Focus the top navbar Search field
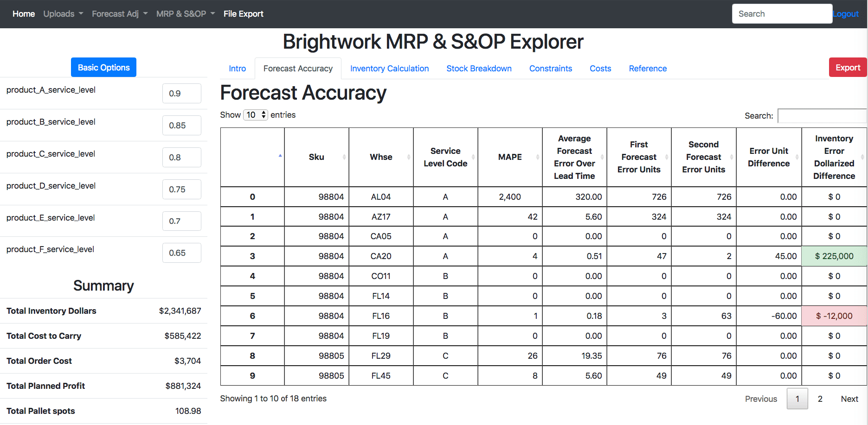The height and width of the screenshot is (425, 868). 782,14
